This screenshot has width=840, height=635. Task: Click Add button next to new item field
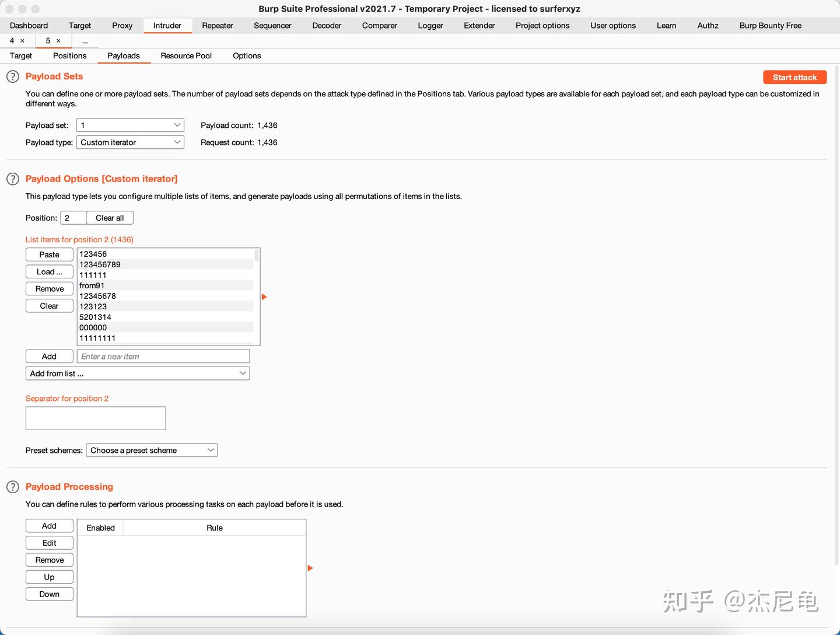coord(50,357)
